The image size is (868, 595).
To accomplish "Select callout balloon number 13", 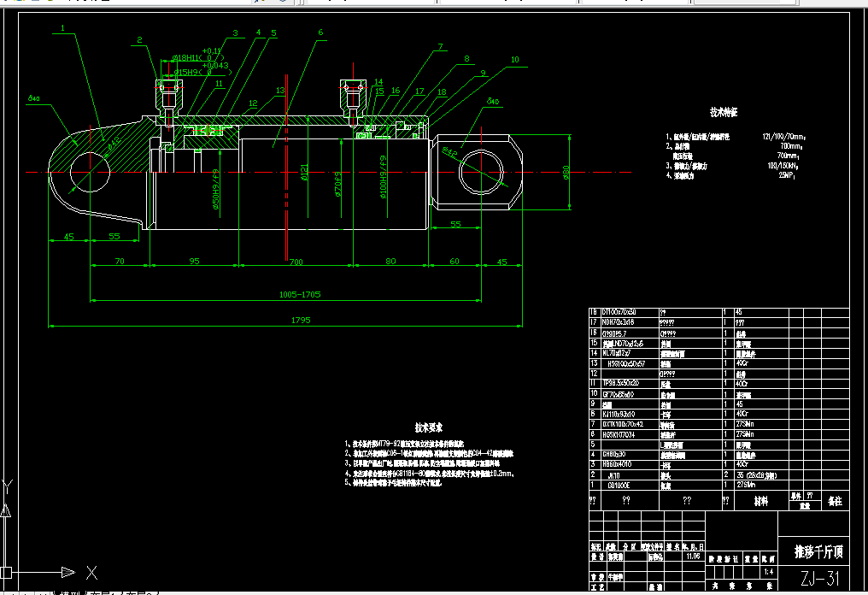I will [x=280, y=91].
